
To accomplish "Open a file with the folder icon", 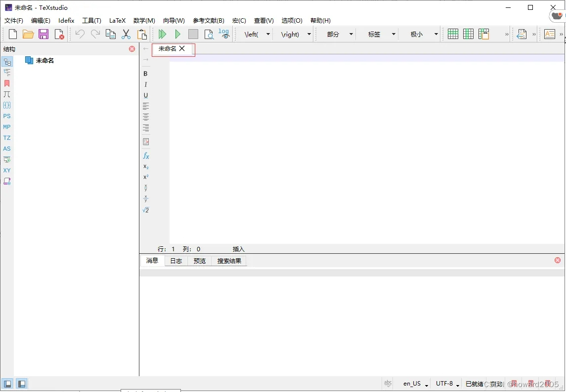I will pyautogui.click(x=28, y=34).
